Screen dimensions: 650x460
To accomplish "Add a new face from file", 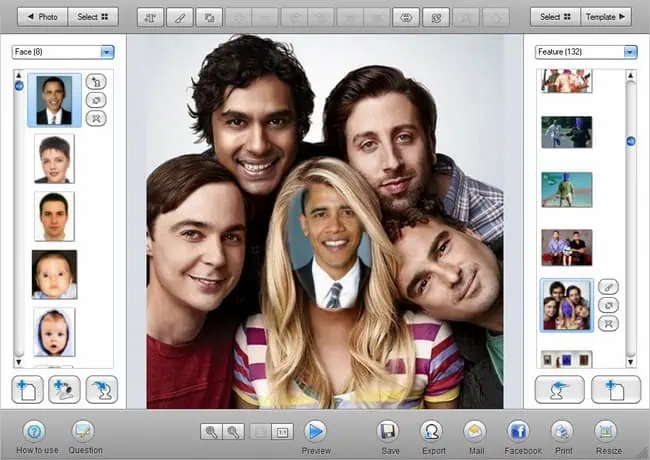I will pyautogui.click(x=27, y=390).
